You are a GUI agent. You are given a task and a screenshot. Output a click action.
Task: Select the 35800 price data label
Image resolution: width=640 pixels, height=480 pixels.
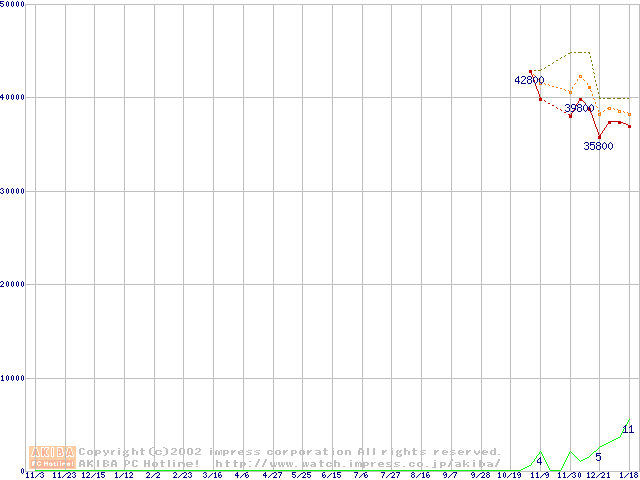(598, 146)
